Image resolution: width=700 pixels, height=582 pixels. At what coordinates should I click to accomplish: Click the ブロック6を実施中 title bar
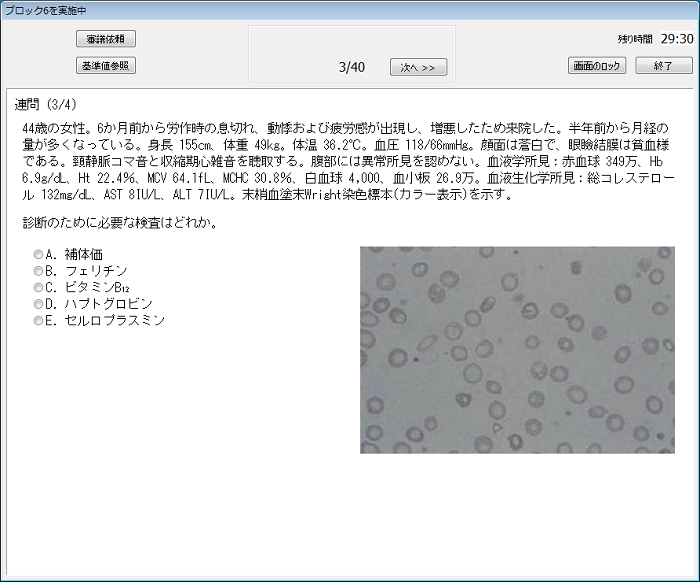coord(350,10)
